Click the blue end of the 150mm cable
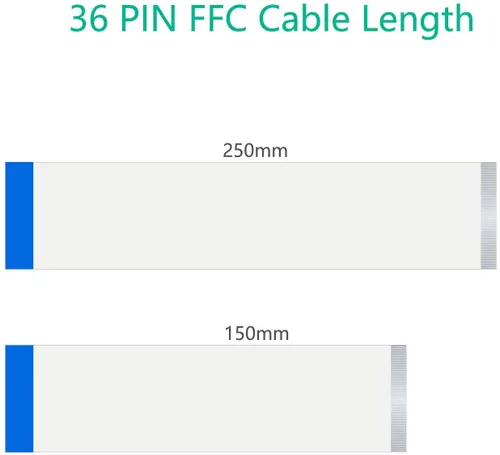 pos(19,399)
